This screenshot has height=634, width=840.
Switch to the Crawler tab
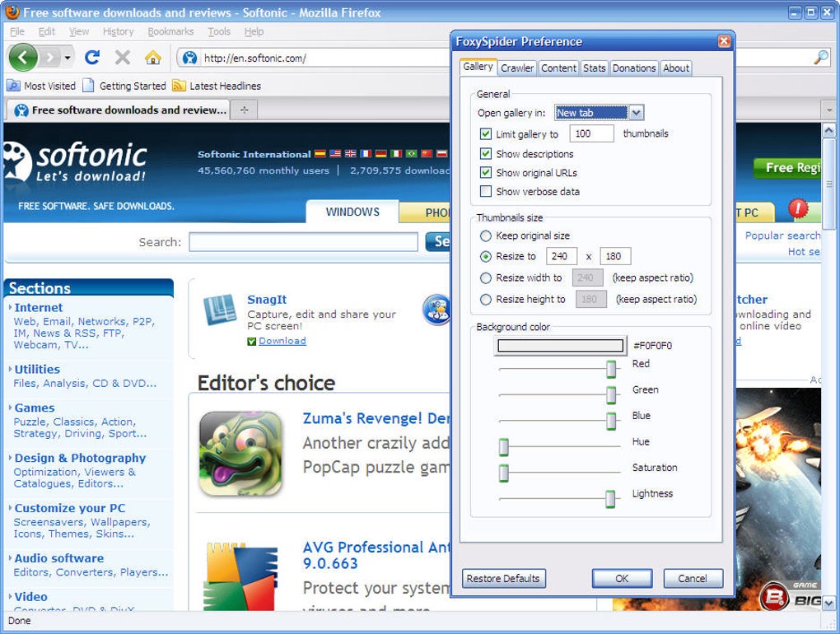517,68
